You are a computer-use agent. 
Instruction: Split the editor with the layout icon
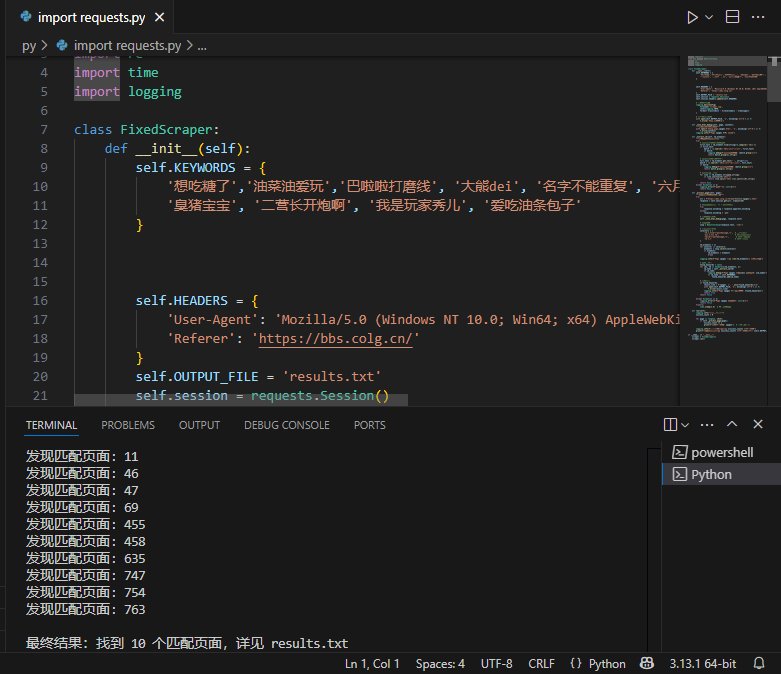732,17
